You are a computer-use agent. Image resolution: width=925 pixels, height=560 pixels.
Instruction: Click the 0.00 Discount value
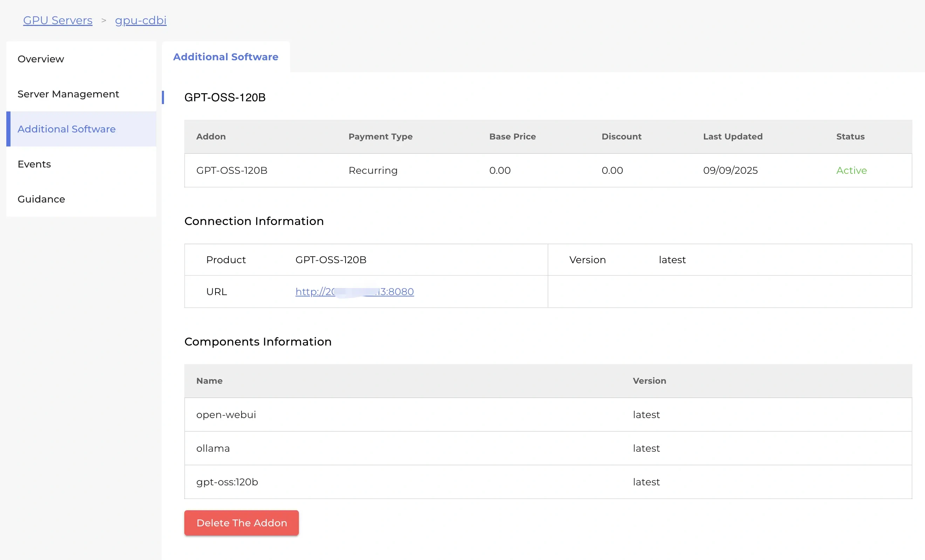pos(612,170)
